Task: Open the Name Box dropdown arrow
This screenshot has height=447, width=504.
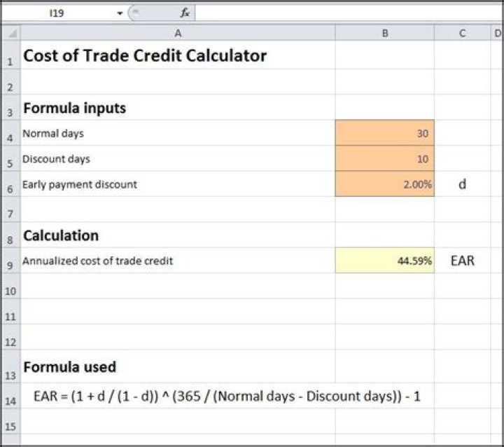Action: click(x=120, y=13)
